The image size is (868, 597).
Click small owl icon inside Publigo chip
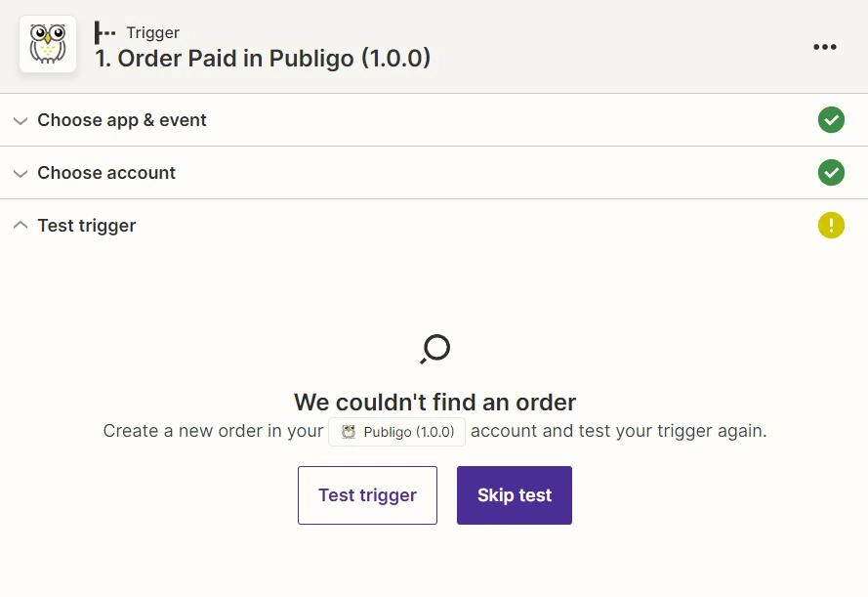(349, 432)
